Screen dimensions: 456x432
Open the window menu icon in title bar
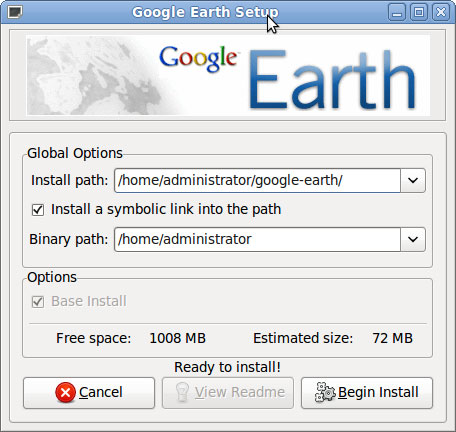point(15,12)
